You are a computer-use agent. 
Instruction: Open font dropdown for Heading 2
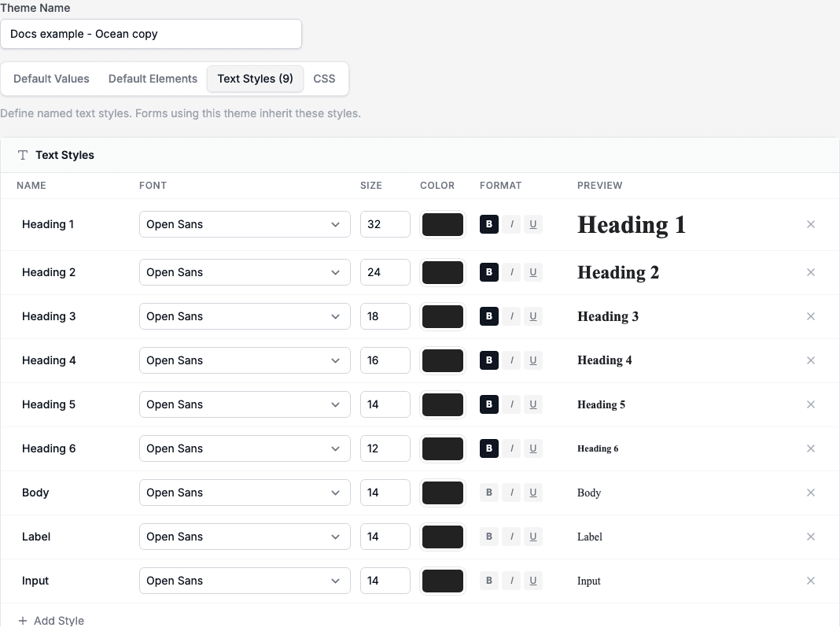pos(245,272)
